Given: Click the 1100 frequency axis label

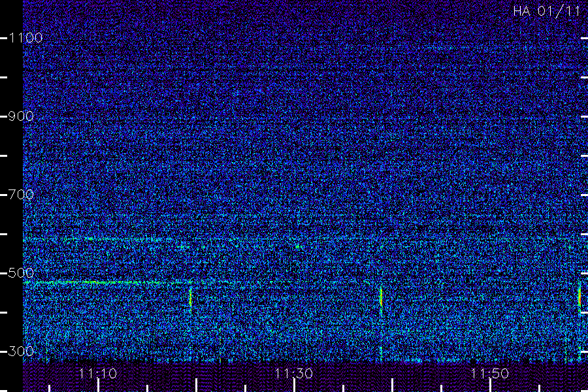Looking at the screenshot, I should [x=25, y=37].
